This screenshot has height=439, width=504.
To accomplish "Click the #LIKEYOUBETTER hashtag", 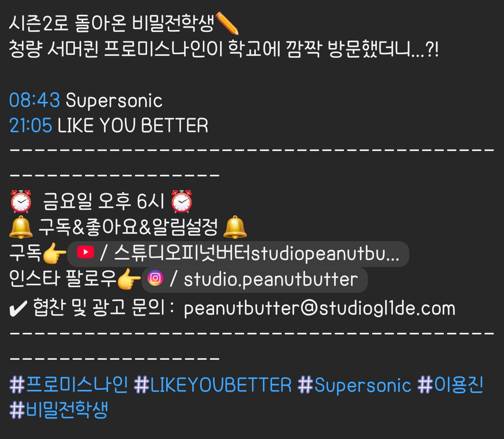I will tap(213, 385).
